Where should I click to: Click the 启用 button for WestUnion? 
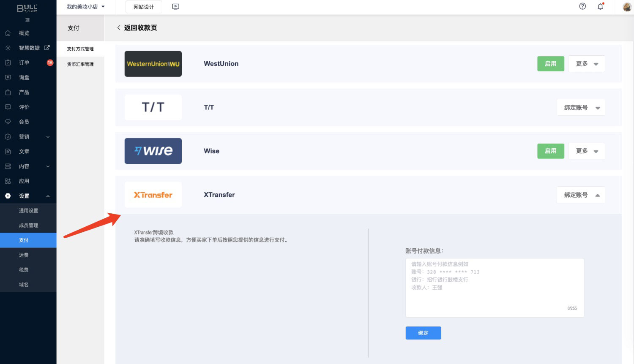(x=550, y=64)
